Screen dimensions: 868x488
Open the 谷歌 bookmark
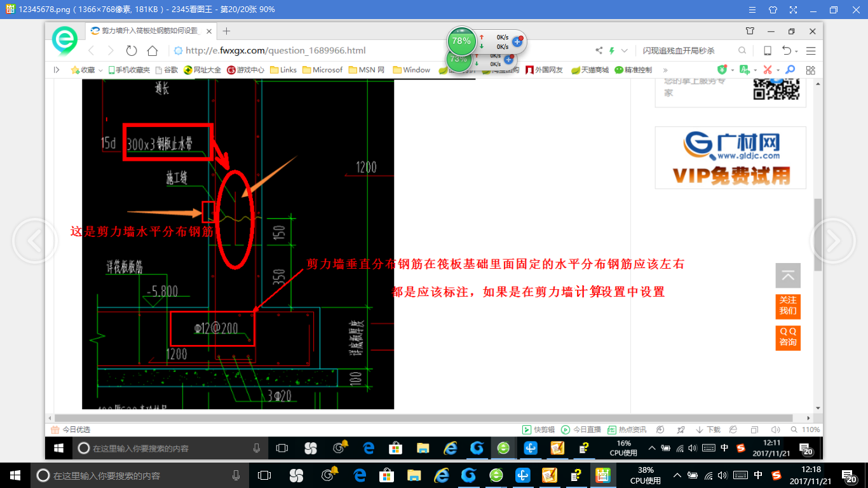pos(166,70)
